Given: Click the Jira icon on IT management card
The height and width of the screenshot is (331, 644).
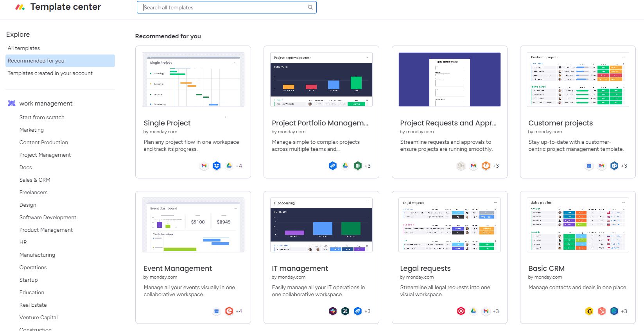Looking at the screenshot, I should point(358,311).
